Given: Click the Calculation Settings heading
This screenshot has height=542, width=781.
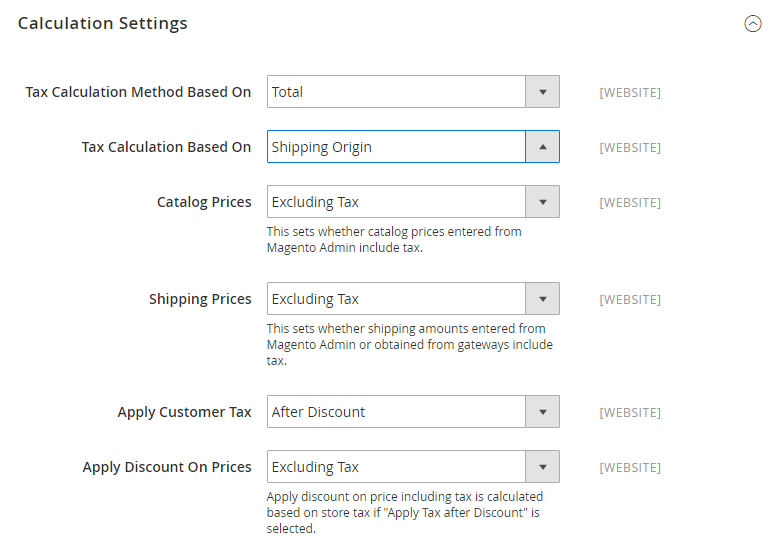Looking at the screenshot, I should pos(103,23).
